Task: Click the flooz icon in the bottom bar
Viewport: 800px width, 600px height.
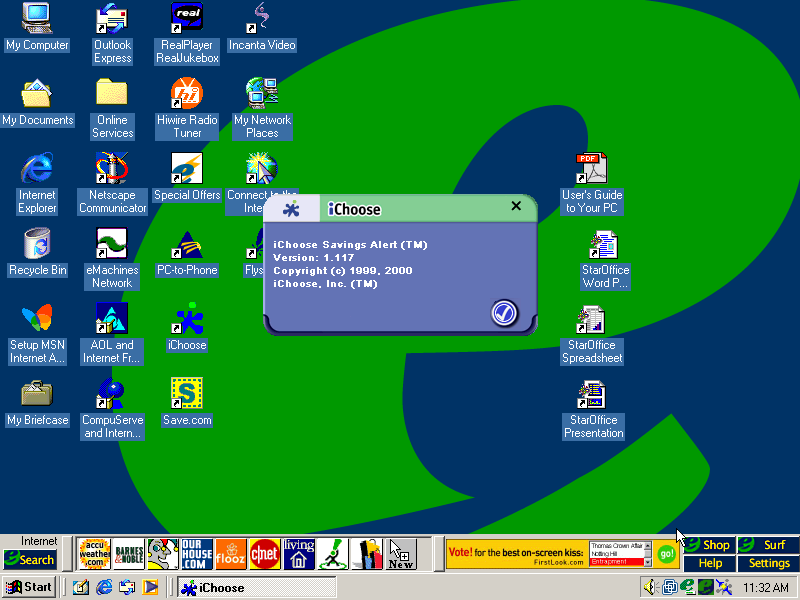Action: [x=230, y=553]
